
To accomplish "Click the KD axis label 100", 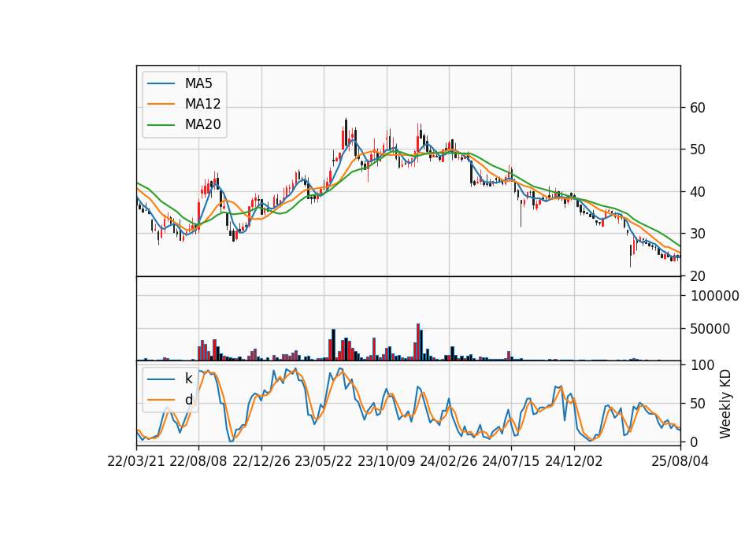I will click(x=702, y=365).
